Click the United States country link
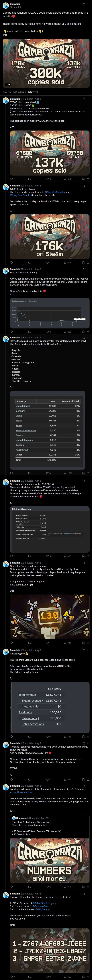 pos(23,406)
